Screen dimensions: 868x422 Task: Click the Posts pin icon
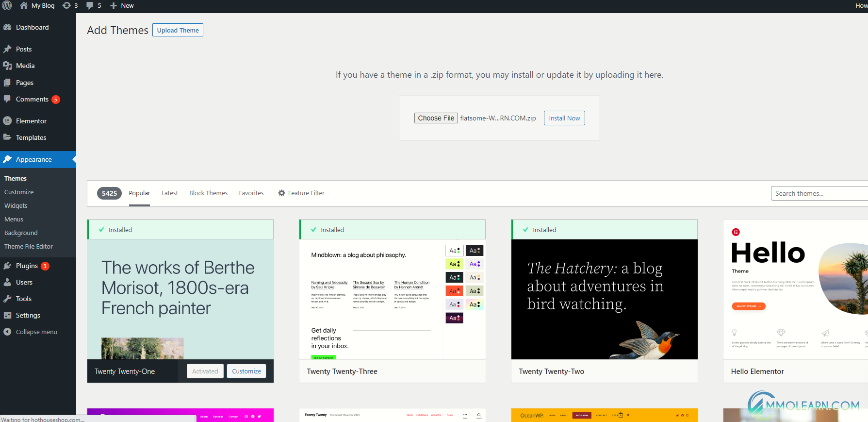pos(7,49)
